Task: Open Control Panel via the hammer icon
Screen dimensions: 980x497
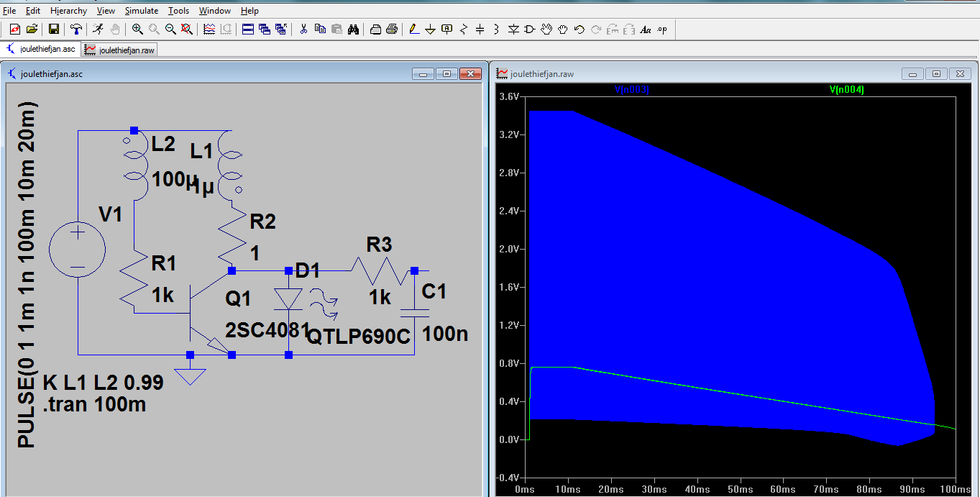Action: point(76,29)
